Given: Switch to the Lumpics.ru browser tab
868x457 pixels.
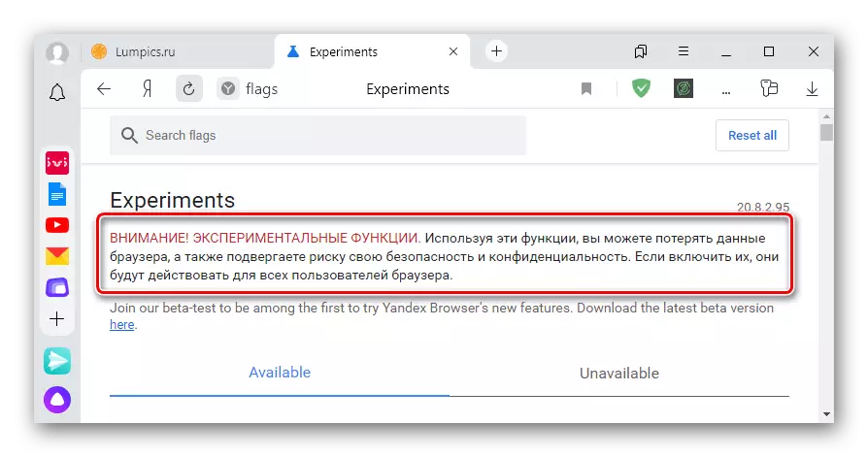Looking at the screenshot, I should click(x=146, y=51).
